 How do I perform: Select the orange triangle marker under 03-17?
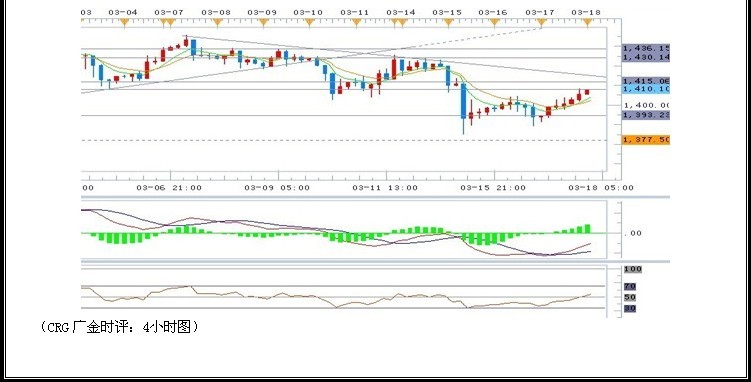541,22
